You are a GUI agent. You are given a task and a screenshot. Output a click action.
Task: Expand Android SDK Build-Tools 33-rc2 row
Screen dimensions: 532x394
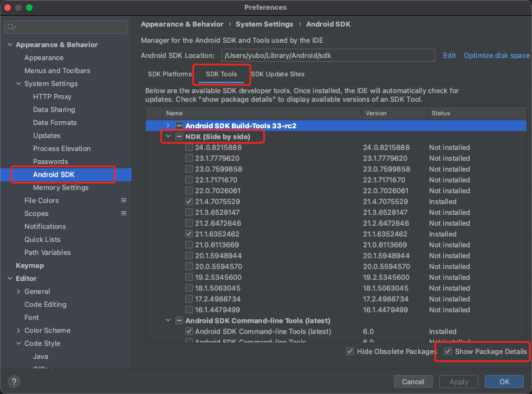(x=168, y=126)
